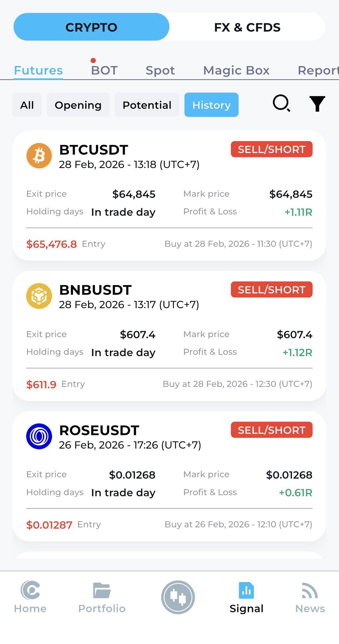This screenshot has height=644, width=339.
Task: Switch to the BOT tab
Action: point(104,70)
